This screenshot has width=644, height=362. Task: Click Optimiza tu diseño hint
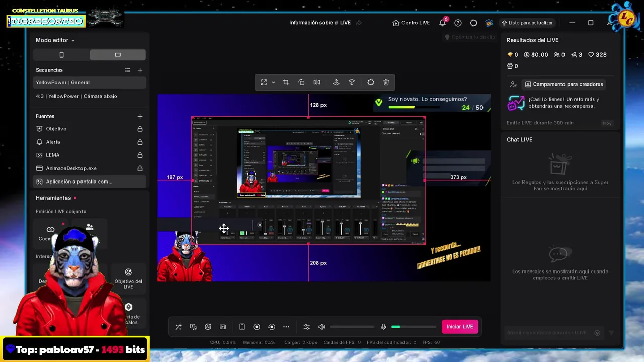[x=469, y=37]
